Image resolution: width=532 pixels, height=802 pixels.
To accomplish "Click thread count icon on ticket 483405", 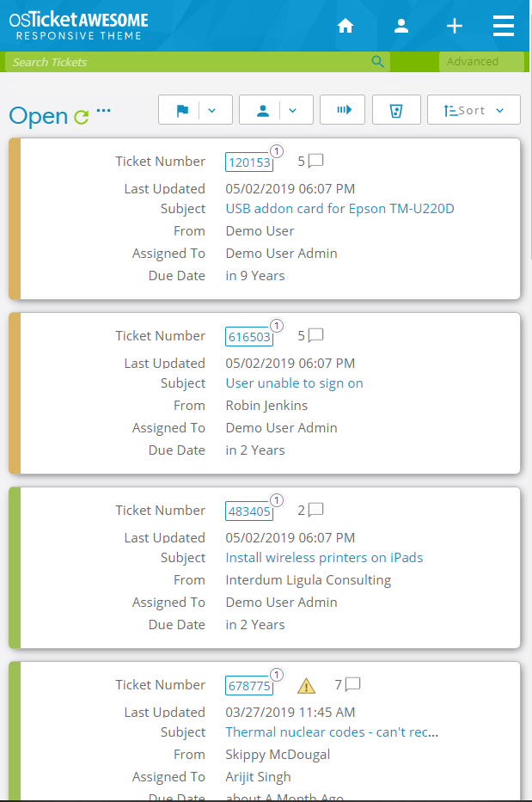I will [x=315, y=510].
